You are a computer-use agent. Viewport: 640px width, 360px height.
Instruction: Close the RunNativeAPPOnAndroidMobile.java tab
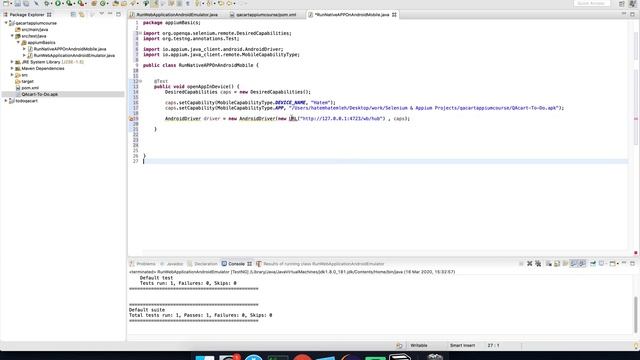click(394, 15)
